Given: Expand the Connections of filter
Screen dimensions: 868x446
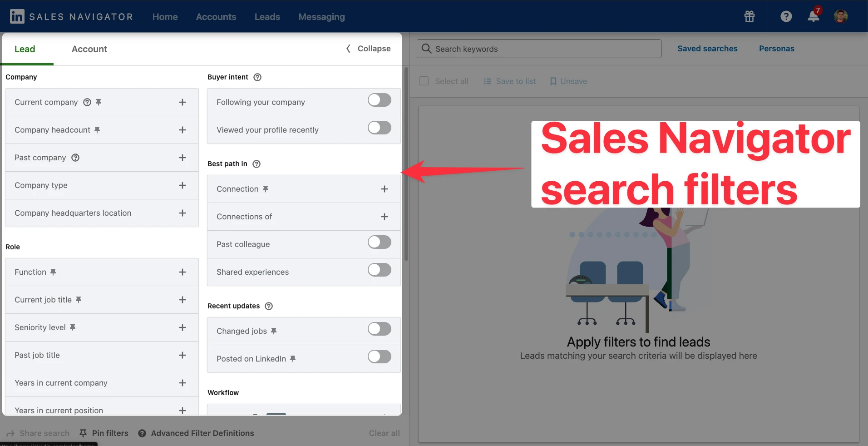Looking at the screenshot, I should 385,217.
